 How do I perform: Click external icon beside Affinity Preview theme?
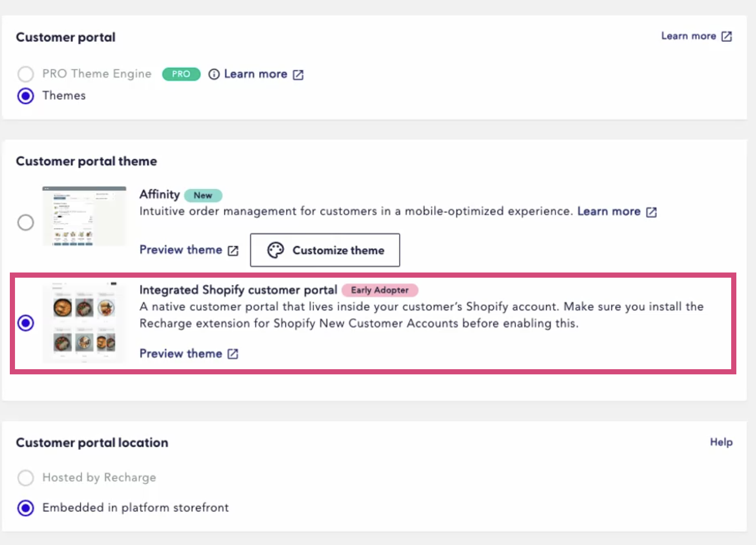(233, 250)
